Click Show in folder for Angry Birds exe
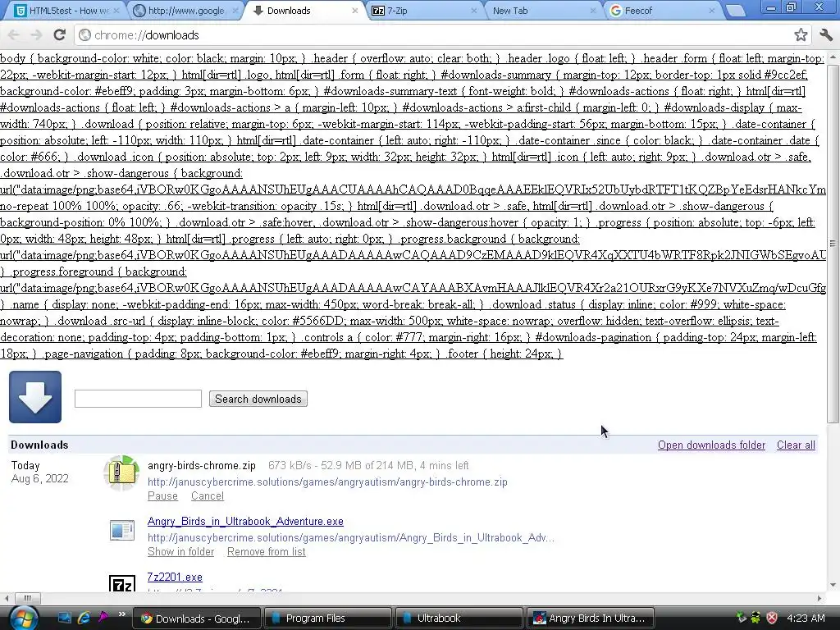The width and height of the screenshot is (840, 630). (181, 552)
